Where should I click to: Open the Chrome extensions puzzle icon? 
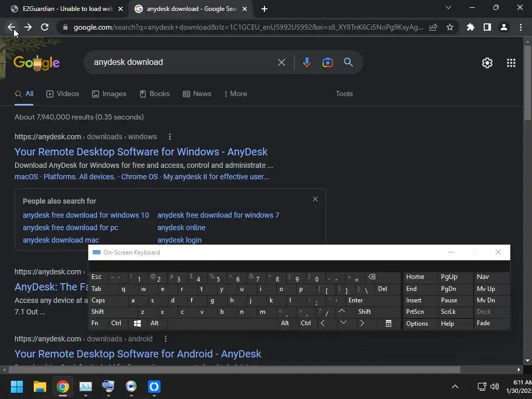470,27
